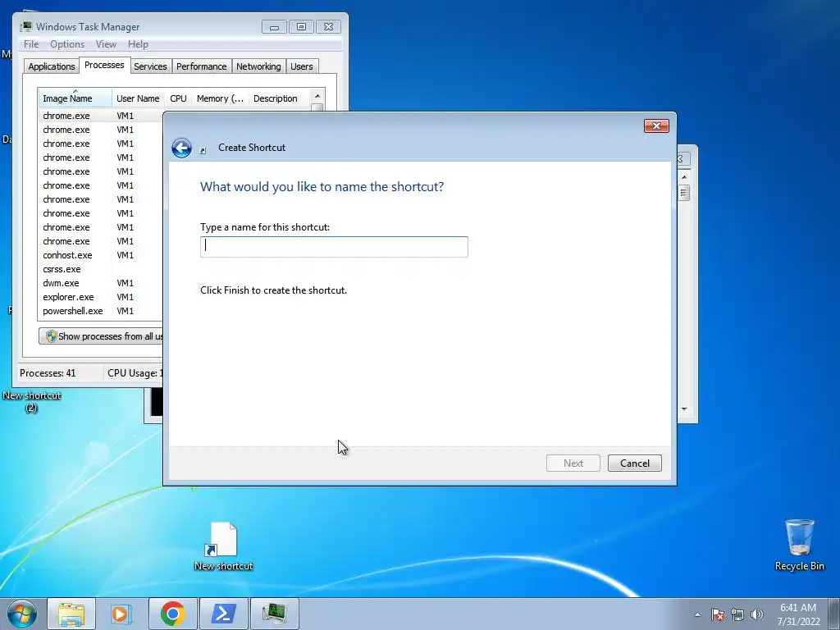Close the Create Shortcut window
840x630 pixels.
[656, 126]
